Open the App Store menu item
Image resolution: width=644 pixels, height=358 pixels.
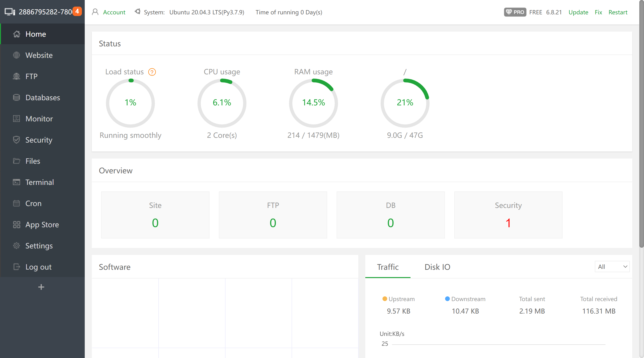point(43,225)
